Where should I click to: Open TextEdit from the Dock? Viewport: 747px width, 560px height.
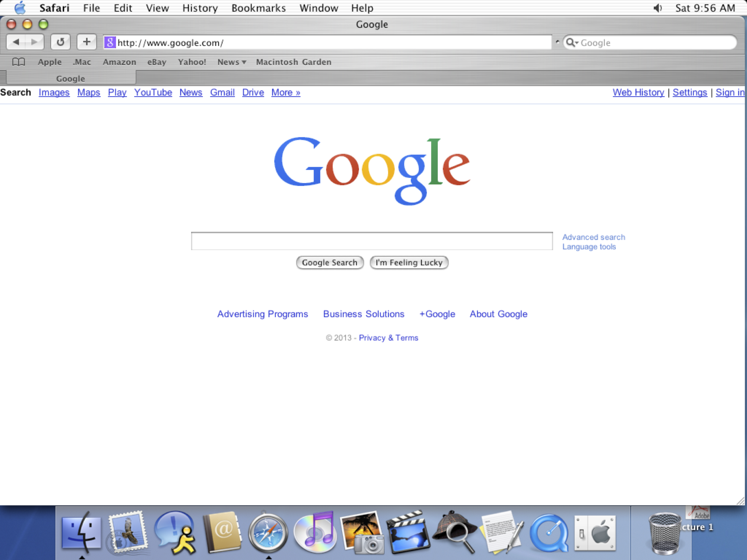point(502,532)
